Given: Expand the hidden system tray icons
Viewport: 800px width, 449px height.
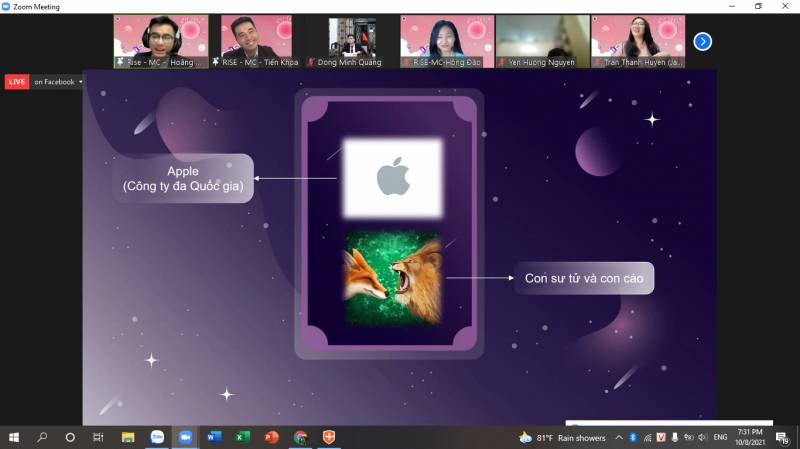Looking at the screenshot, I should (x=619, y=437).
